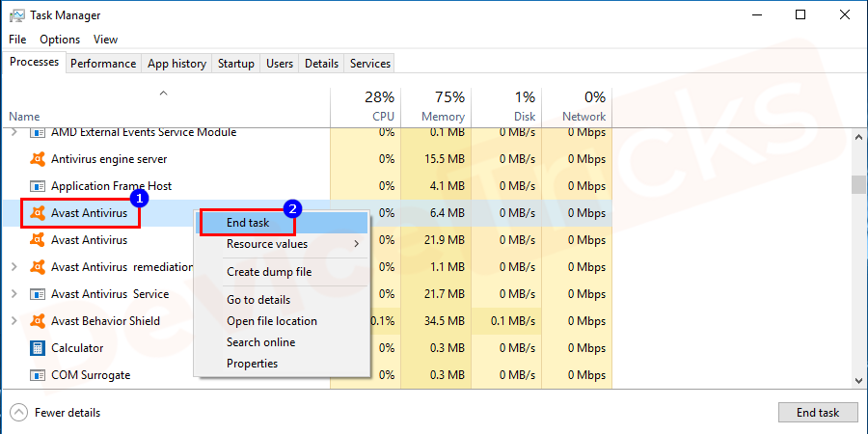This screenshot has width=868, height=434.
Task: Select the Antivirus engine server row text
Action: (109, 159)
